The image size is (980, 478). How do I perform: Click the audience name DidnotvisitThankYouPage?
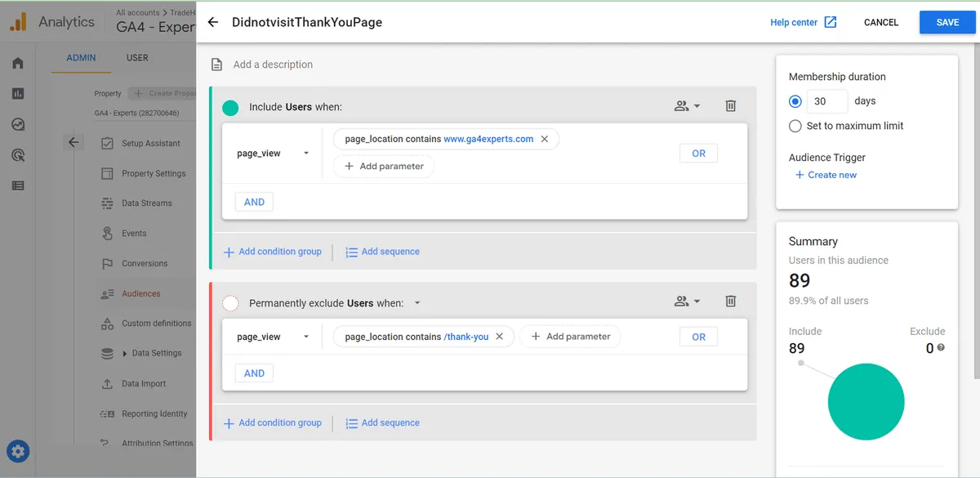[307, 22]
